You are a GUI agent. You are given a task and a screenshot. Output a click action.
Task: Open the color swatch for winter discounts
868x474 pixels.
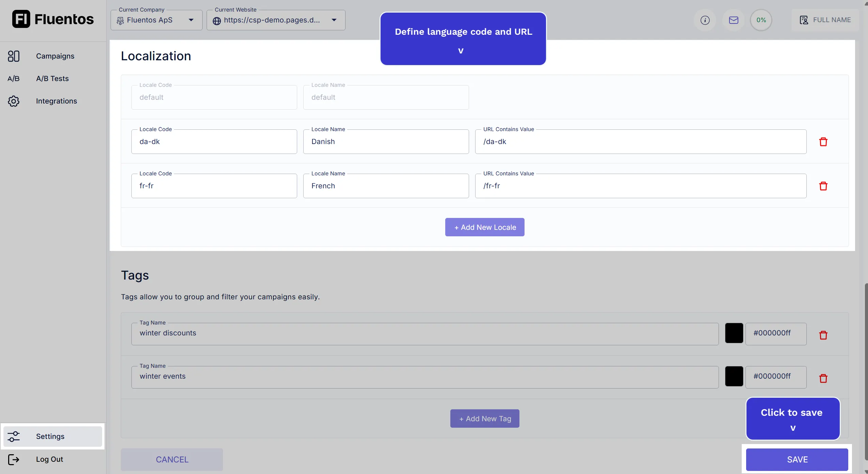click(x=734, y=333)
